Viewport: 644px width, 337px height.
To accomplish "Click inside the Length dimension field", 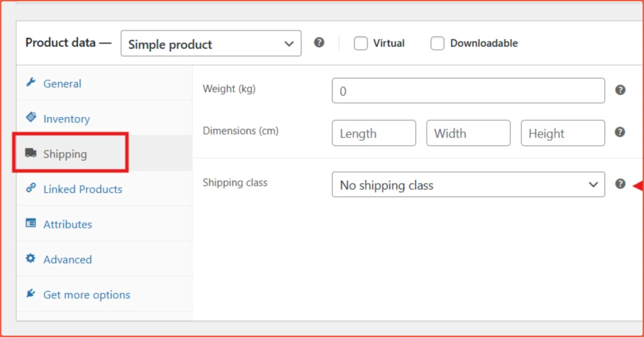I will pos(373,133).
